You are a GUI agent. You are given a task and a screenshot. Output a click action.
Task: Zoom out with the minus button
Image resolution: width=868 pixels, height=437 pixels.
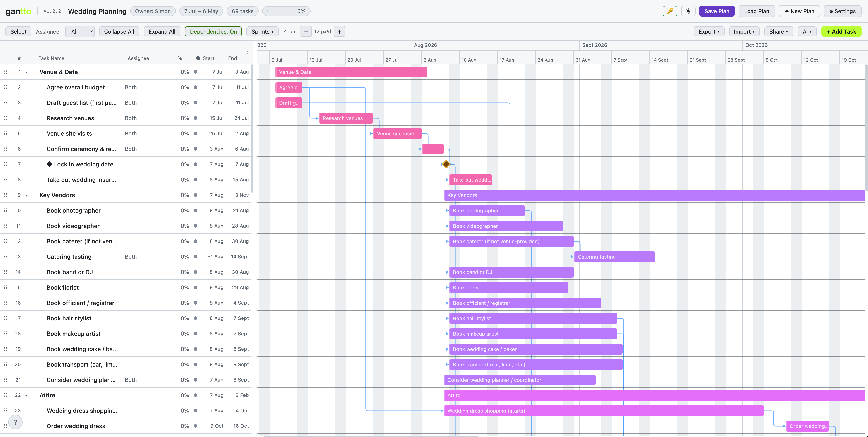(x=306, y=32)
